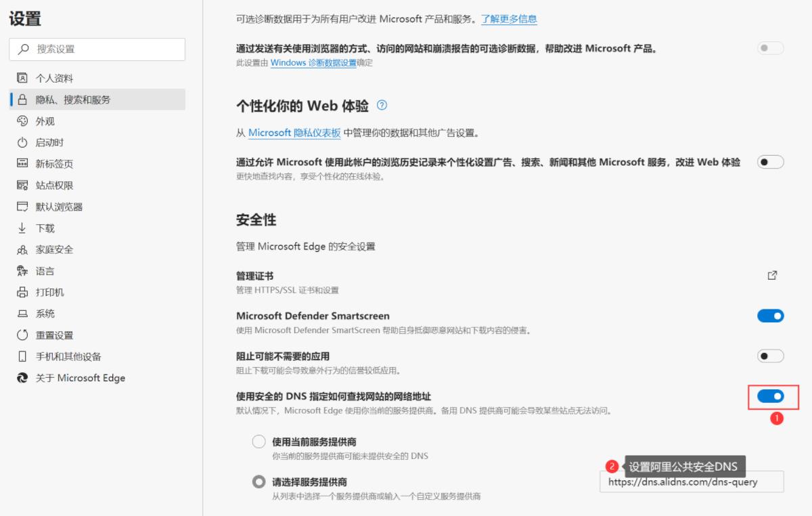The height and width of the screenshot is (516, 812).
Task: Click the 搜索设置 search box
Action: tap(97, 49)
